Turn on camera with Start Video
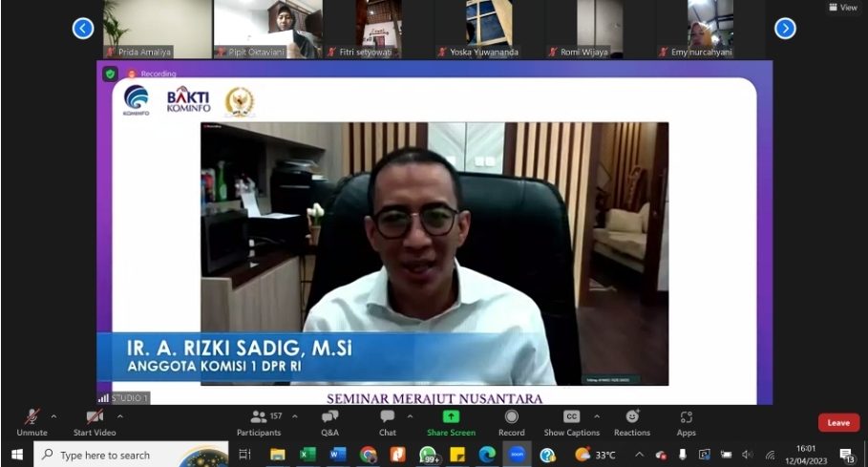This screenshot has width=868, height=467. [95, 423]
